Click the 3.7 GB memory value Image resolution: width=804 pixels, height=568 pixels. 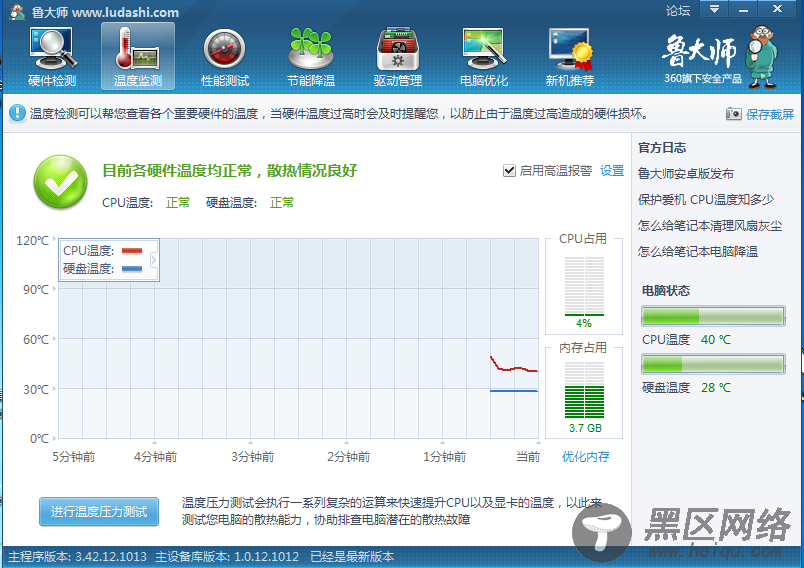(585, 428)
